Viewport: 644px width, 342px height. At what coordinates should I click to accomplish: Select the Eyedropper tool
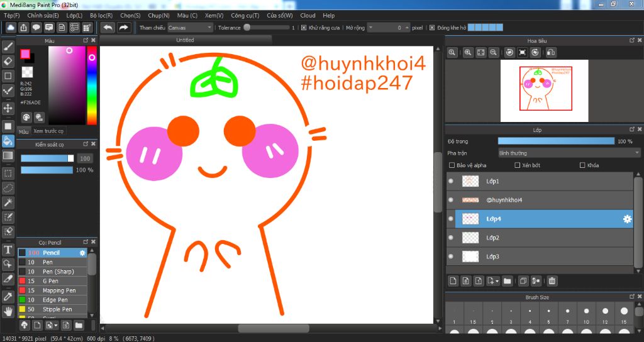pyautogui.click(x=8, y=296)
